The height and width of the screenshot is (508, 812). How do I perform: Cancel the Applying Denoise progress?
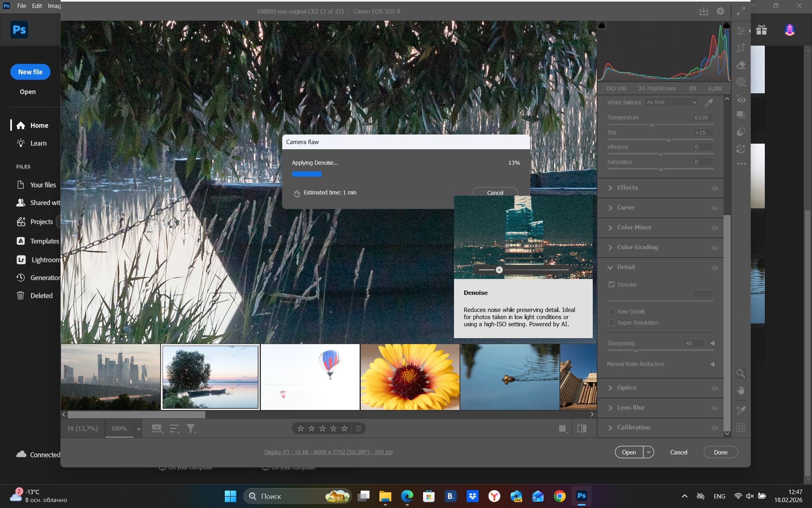point(495,192)
